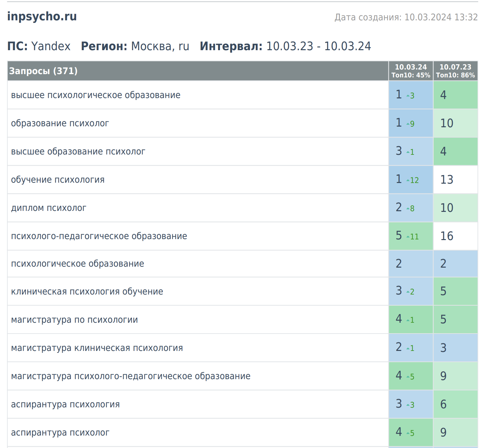Click 10.07.23 position for магистратура клиническая психология
Viewport: 480px width, 448px height.
tap(455, 348)
